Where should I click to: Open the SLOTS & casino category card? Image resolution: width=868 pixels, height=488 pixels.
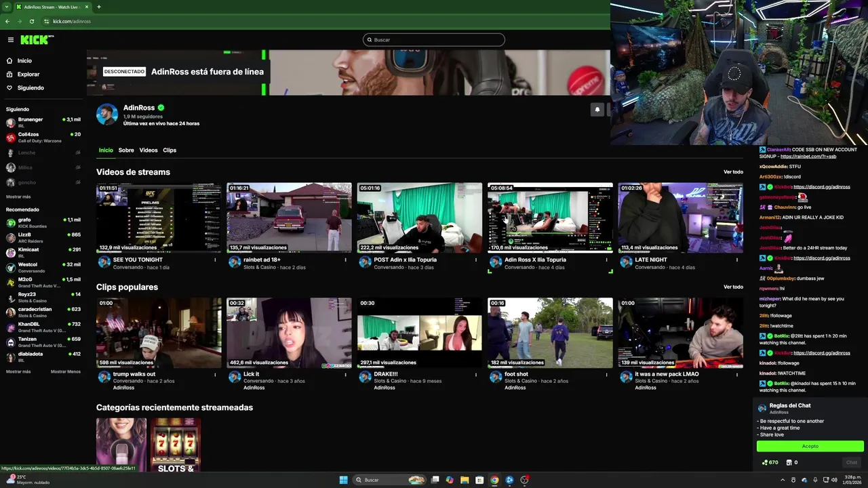coord(176,445)
